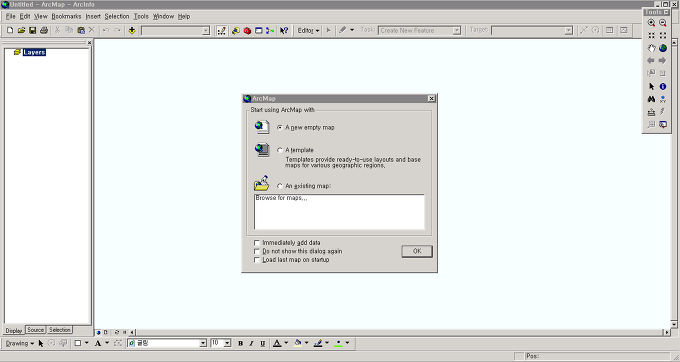Click the Paste icon

[x=81, y=30]
